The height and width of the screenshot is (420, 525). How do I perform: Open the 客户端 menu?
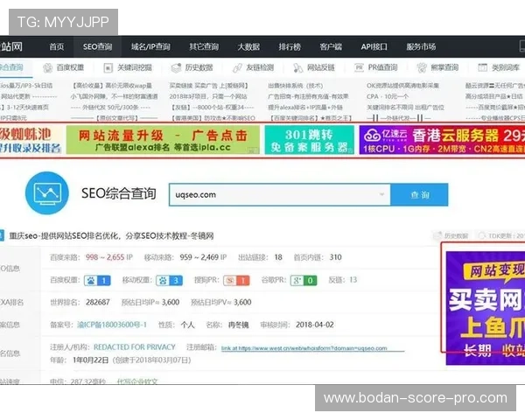[x=331, y=46]
